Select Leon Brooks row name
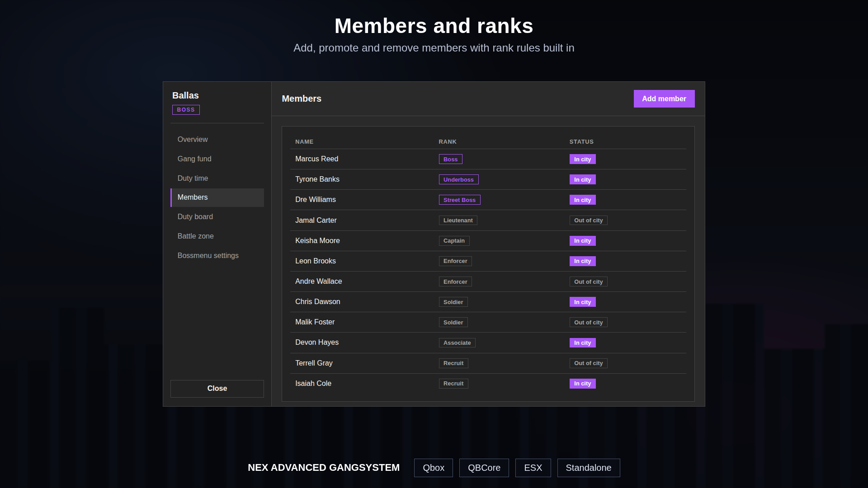Viewport: 868px width, 488px height. (316, 261)
